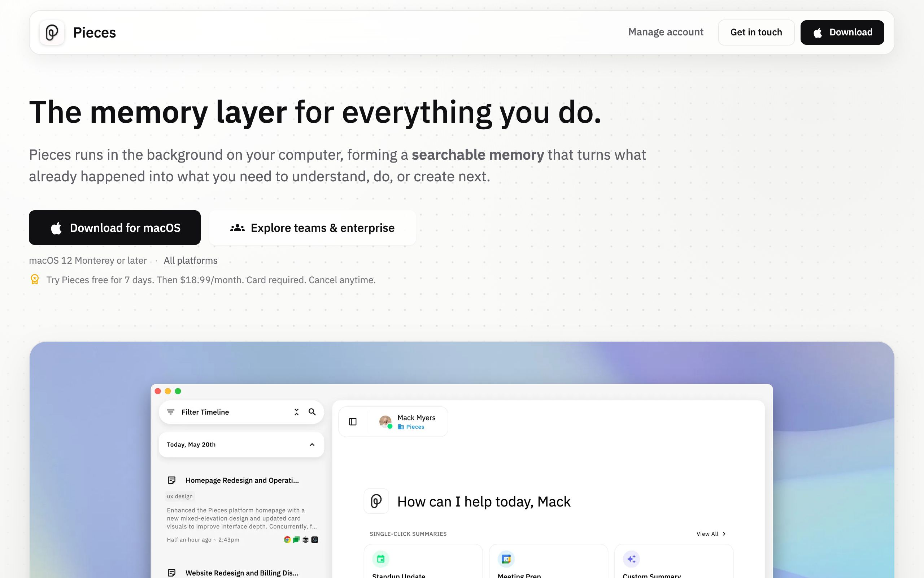
Task: Open the Manage account link
Action: 666,32
